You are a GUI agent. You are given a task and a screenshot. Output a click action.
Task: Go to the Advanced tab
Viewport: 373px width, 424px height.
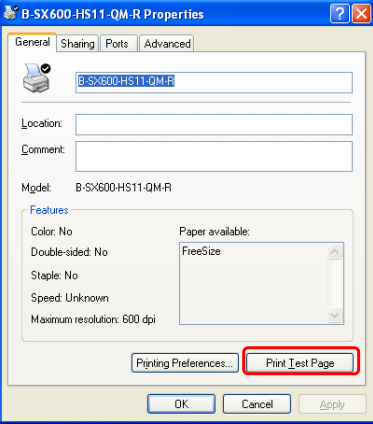[167, 44]
